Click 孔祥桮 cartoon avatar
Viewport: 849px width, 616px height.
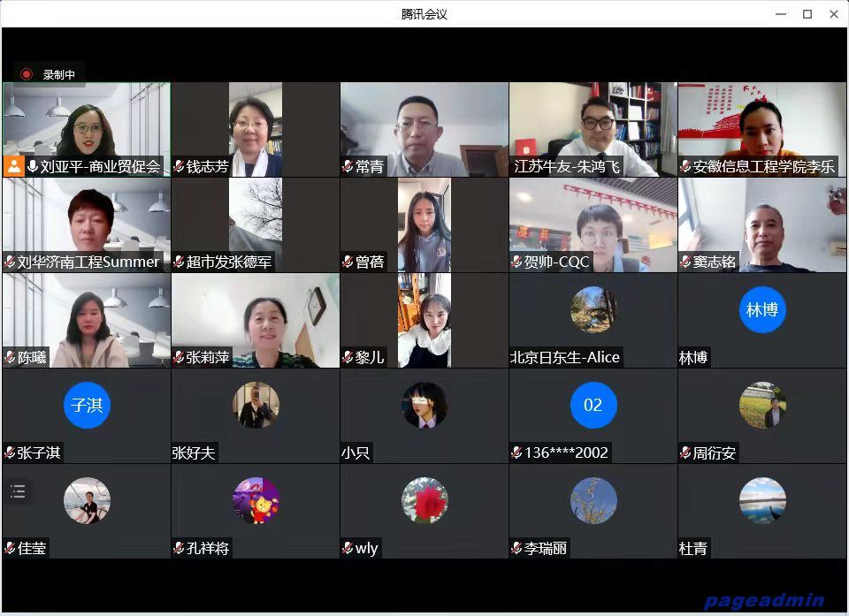(256, 500)
